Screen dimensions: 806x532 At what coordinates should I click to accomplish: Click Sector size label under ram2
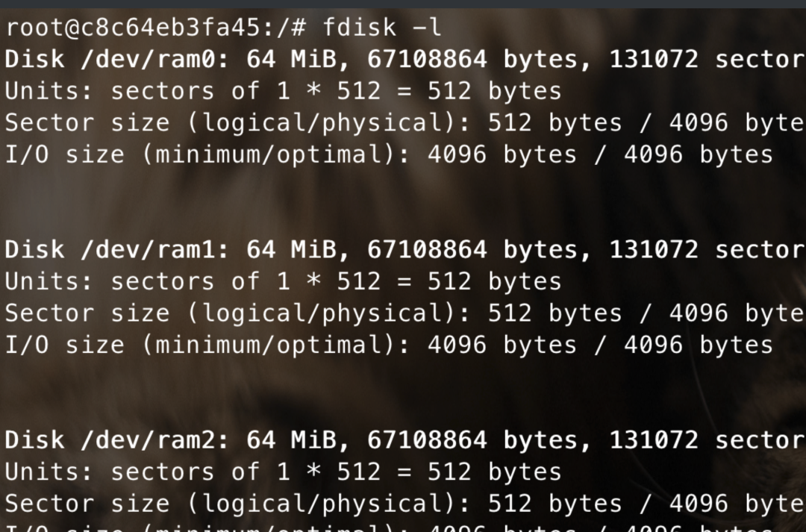87,503
